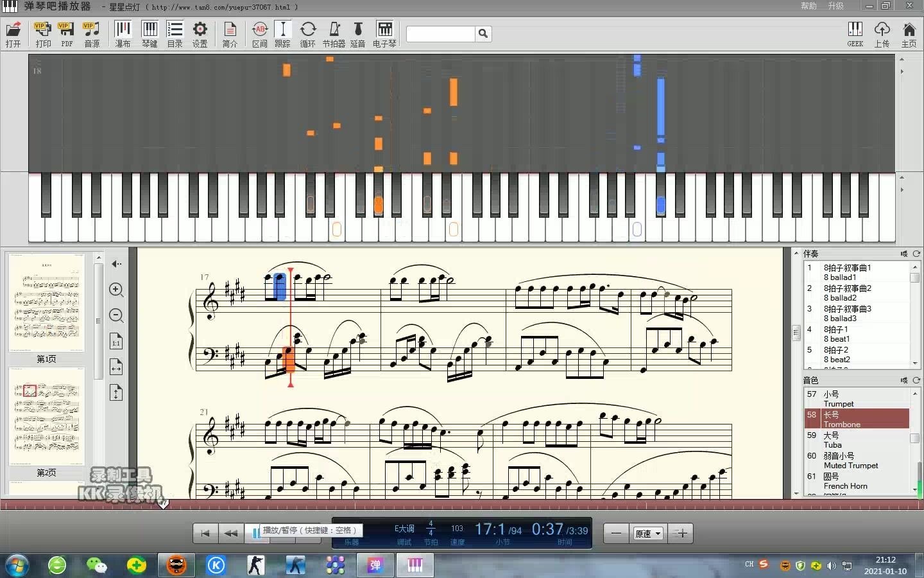Open the 升级 upgrade menu
Image resolution: width=924 pixels, height=578 pixels.
pos(835,6)
